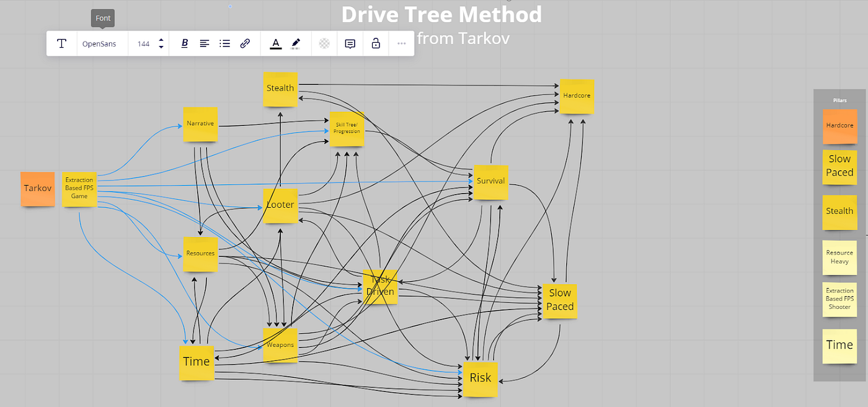Click the font size field showing 144
Viewport: 868px width, 407px height.
(x=143, y=44)
